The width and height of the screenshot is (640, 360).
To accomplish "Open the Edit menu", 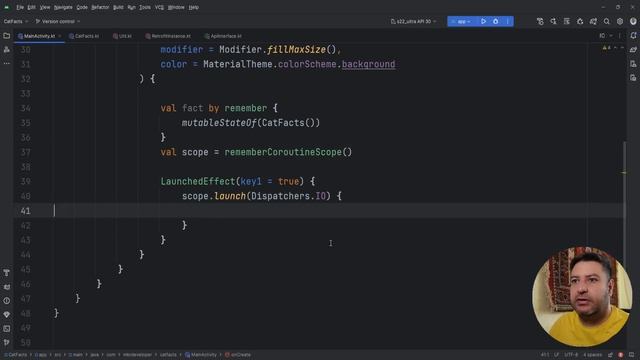I will click(x=31, y=7).
